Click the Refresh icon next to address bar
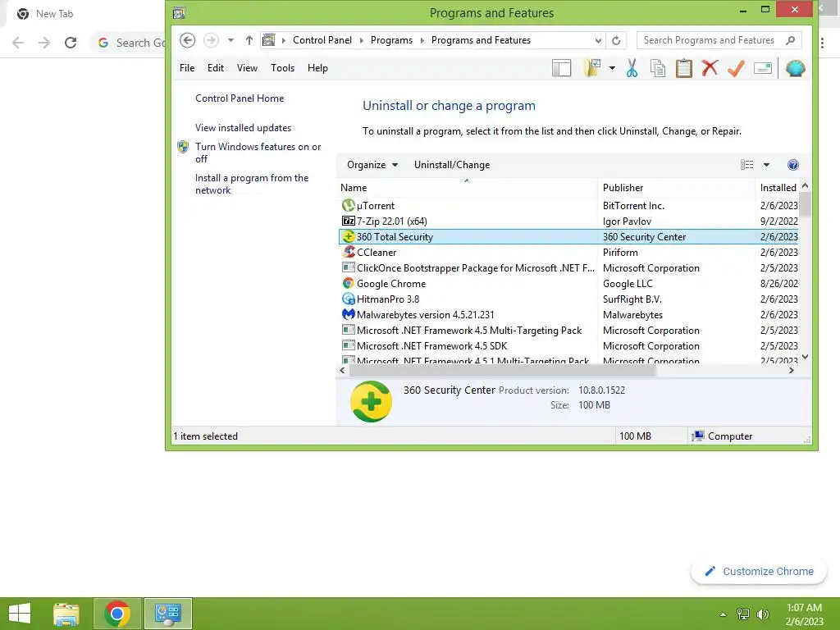Viewport: 840px width, 630px height. [616, 40]
